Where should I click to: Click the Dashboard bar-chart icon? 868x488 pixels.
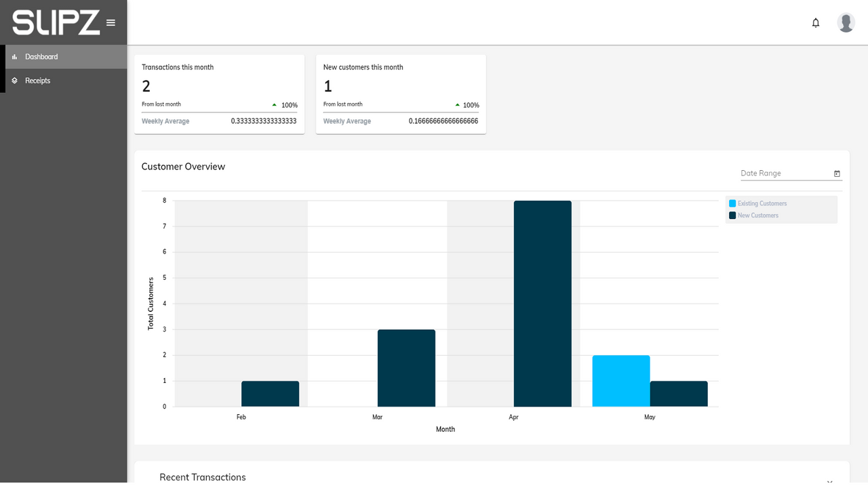click(15, 57)
